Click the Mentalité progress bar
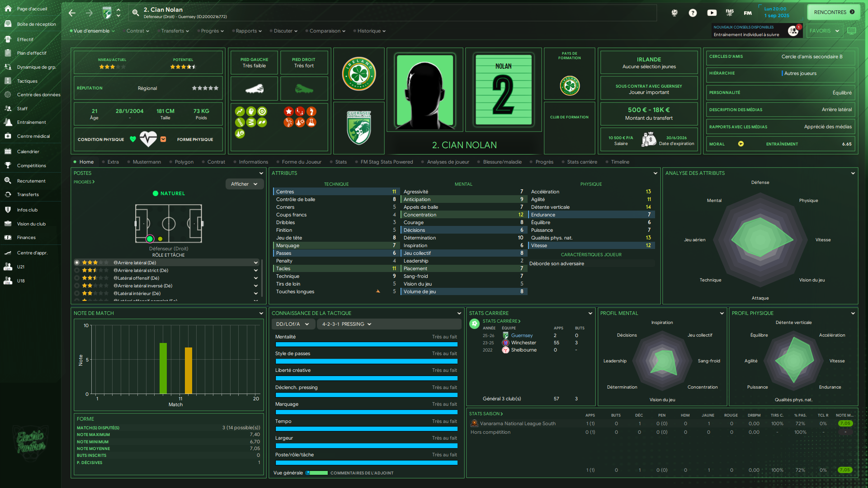The image size is (868, 488). (x=366, y=344)
